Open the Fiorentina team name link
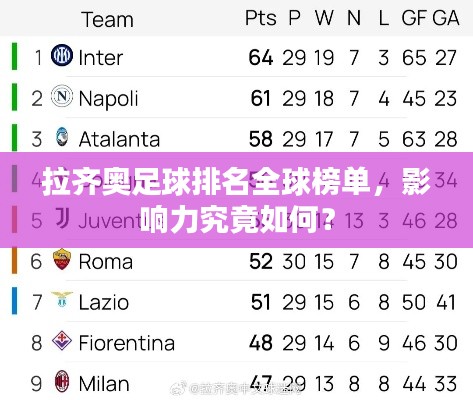 tap(127, 343)
